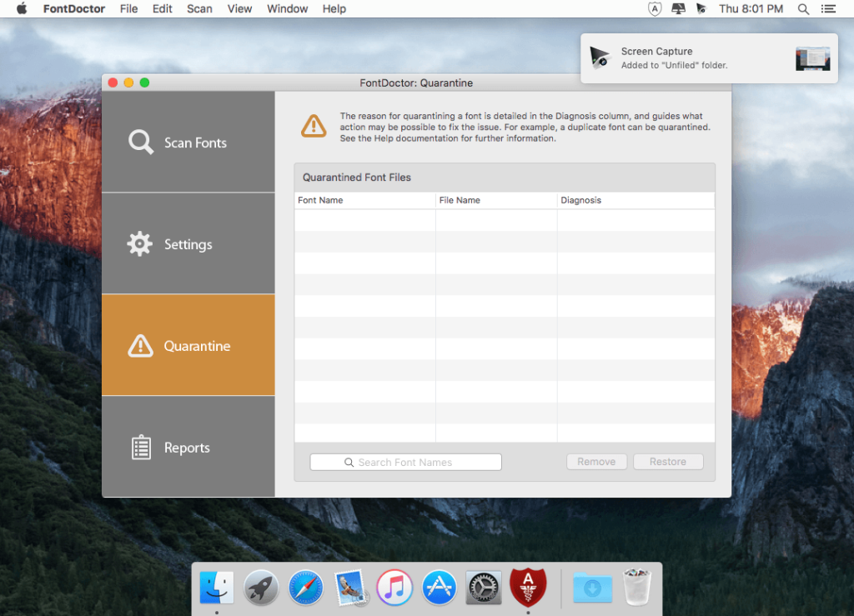
Task: Sort by the Font Name column header
Action: point(320,200)
